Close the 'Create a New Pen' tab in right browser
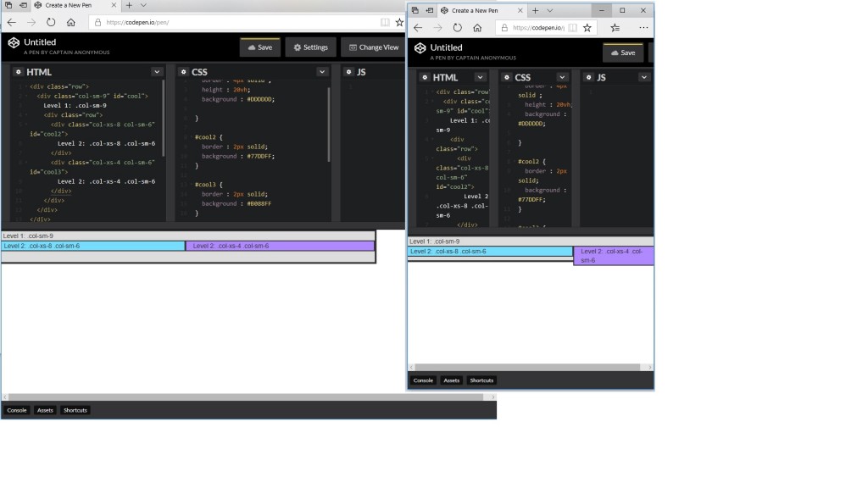The image size is (868, 488). pyautogui.click(x=520, y=10)
